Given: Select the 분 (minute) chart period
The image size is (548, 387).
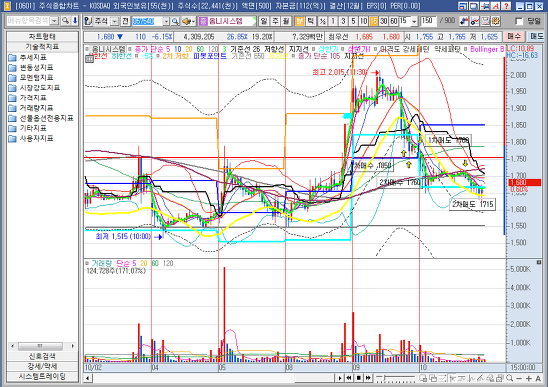Looking at the screenshot, I should (x=300, y=21).
